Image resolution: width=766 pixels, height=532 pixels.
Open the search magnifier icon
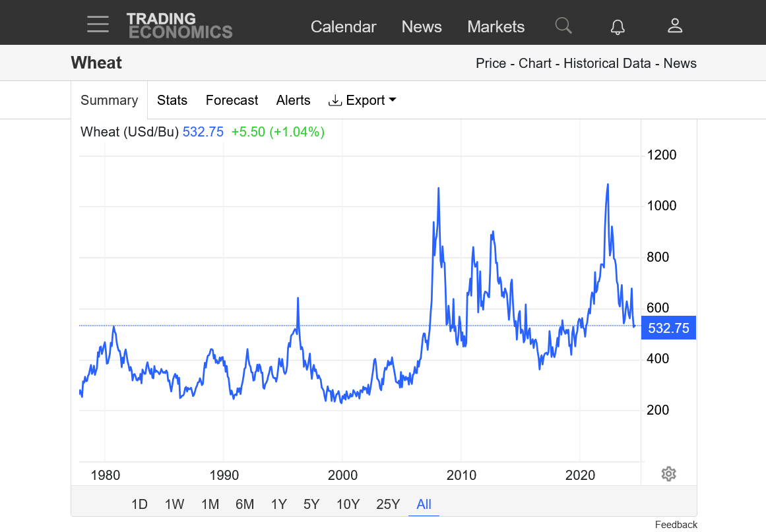563,26
